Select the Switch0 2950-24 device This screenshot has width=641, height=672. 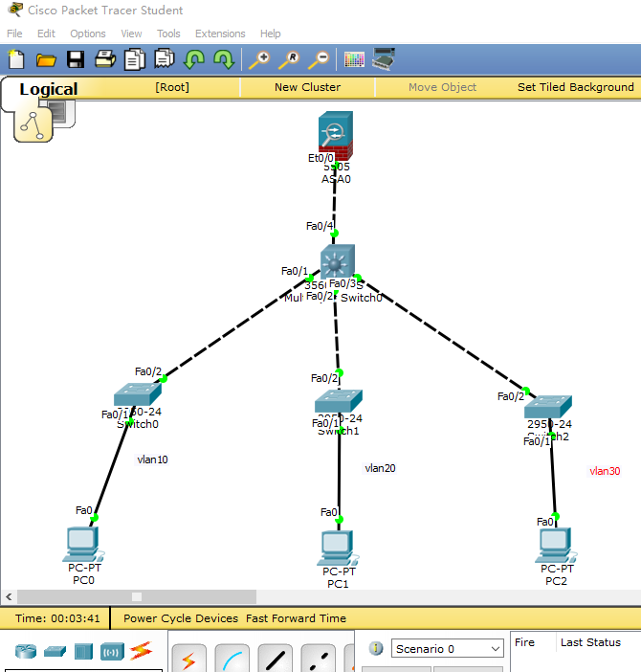138,393
